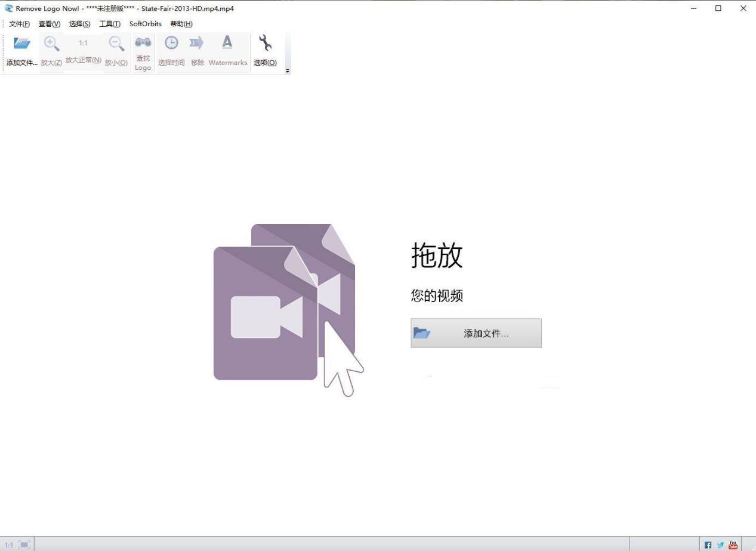Screen dimensions: 756x551
Task: Click the 选项 wrench icon
Action: point(264,44)
